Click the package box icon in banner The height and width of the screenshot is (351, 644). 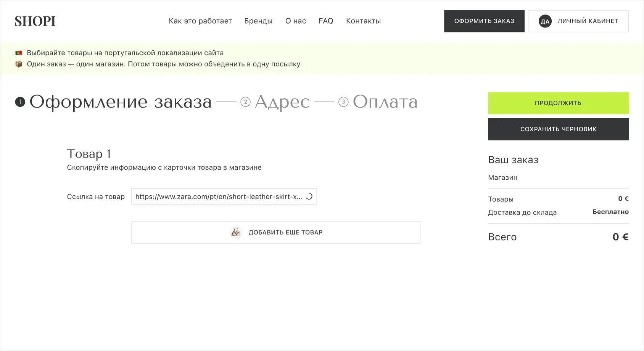point(18,64)
